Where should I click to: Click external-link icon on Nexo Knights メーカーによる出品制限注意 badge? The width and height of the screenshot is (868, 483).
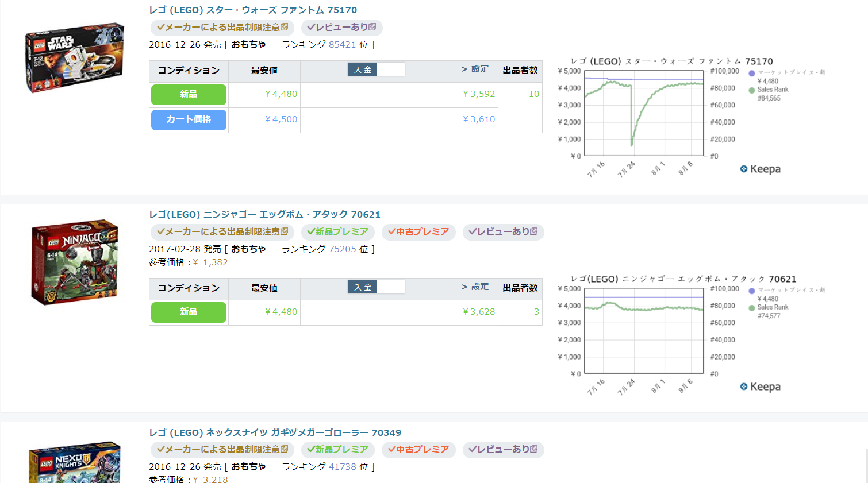click(x=285, y=449)
